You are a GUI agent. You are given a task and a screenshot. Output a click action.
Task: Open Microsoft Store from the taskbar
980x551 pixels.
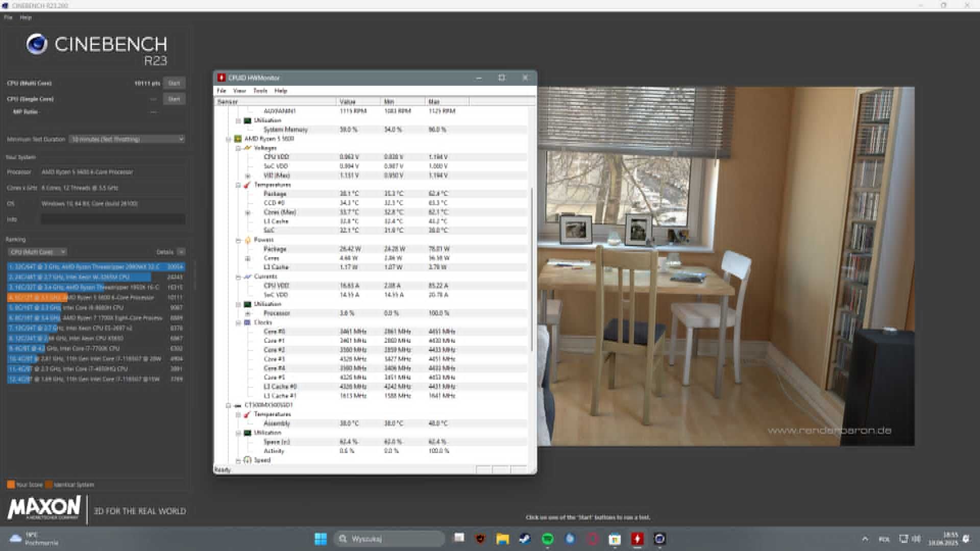[x=615, y=539]
